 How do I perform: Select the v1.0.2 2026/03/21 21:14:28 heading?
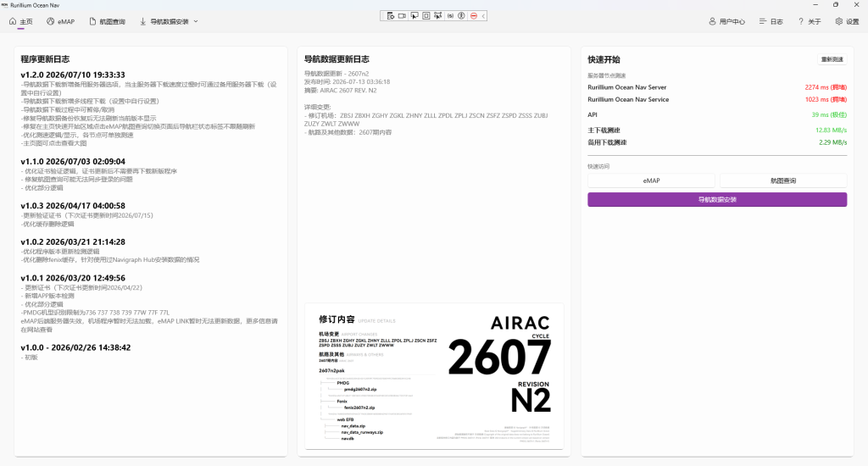pos(73,241)
